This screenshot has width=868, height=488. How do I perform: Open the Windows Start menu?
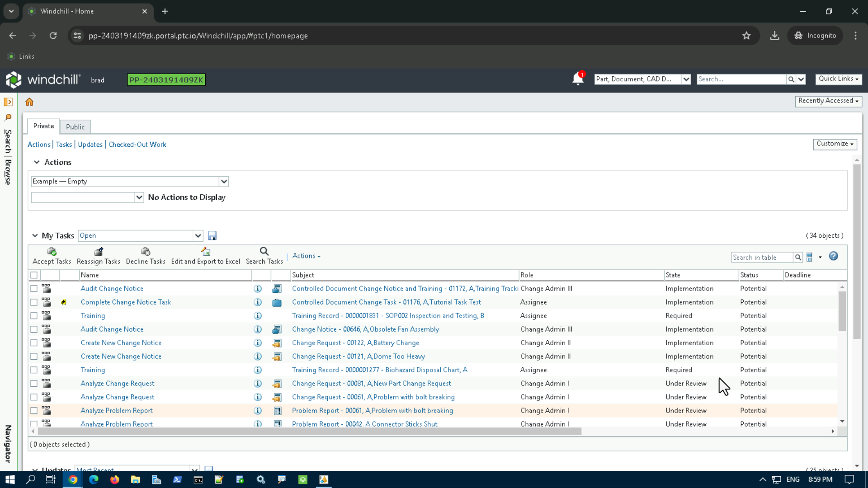pos(10,479)
